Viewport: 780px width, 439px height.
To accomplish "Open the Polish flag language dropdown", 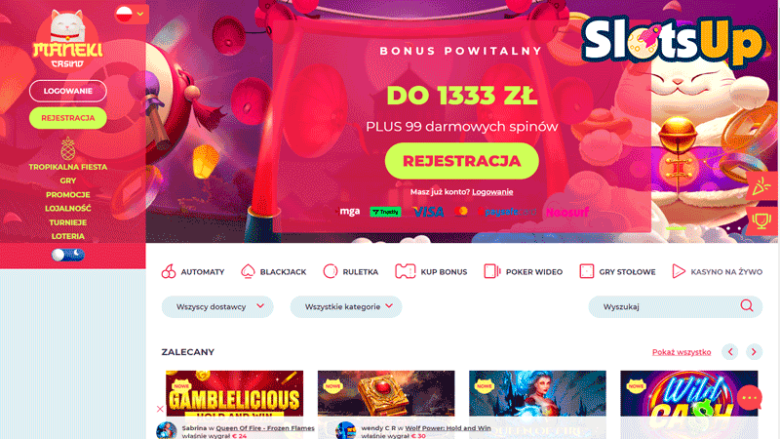I will click(x=130, y=14).
